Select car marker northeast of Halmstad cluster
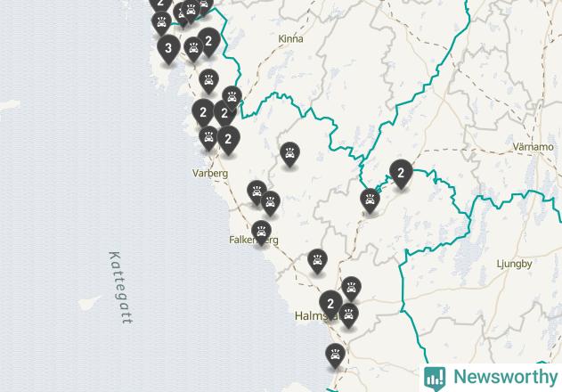Screen dimensions: 562x392 (x=351, y=289)
